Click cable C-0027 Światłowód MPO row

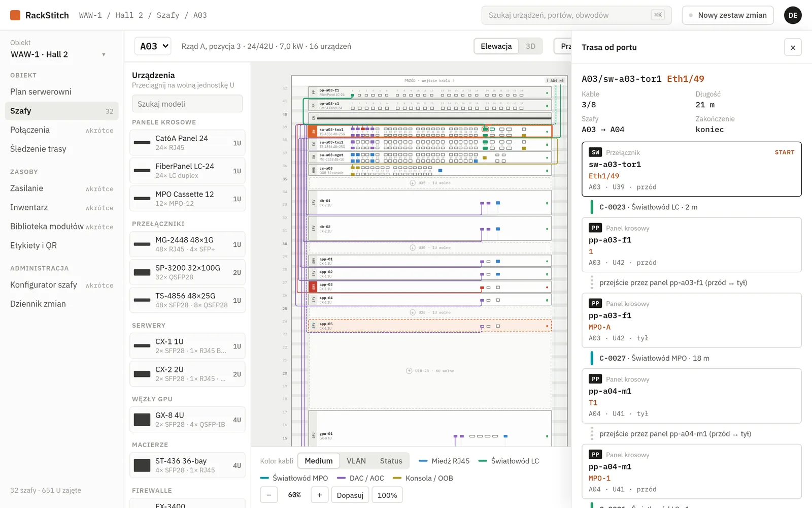pos(692,358)
